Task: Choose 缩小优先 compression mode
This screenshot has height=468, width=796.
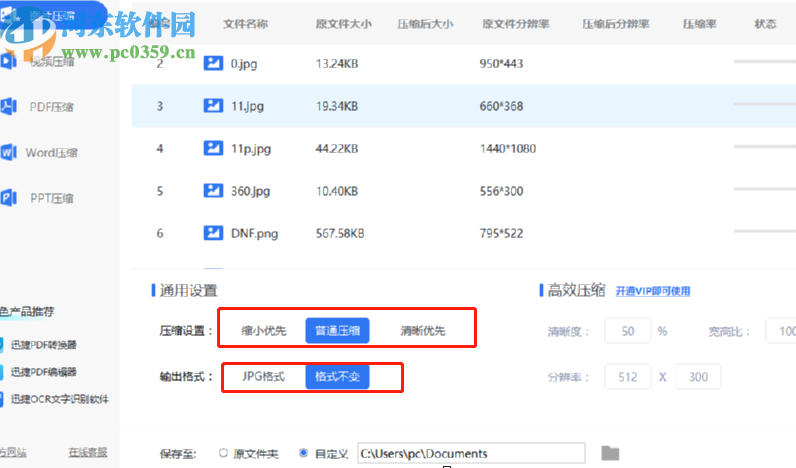Action: (x=264, y=331)
